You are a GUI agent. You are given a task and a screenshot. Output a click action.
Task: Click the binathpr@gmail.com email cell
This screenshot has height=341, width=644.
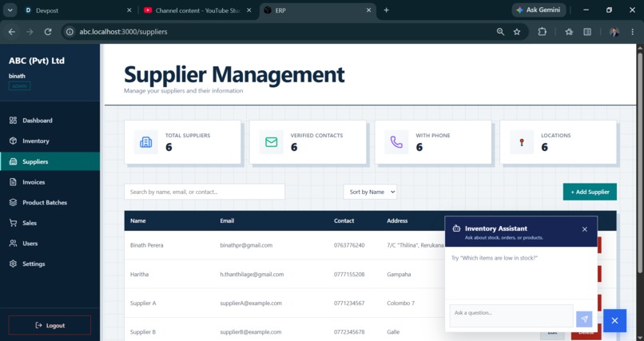[x=246, y=245]
